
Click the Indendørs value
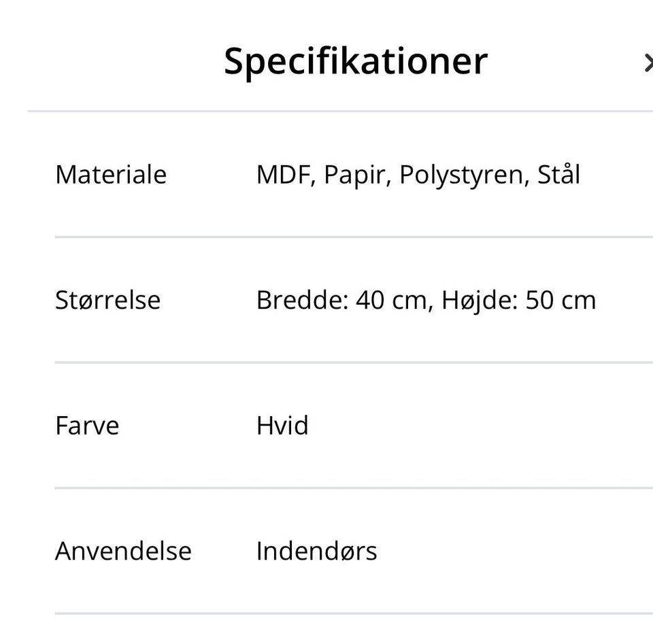(x=317, y=552)
